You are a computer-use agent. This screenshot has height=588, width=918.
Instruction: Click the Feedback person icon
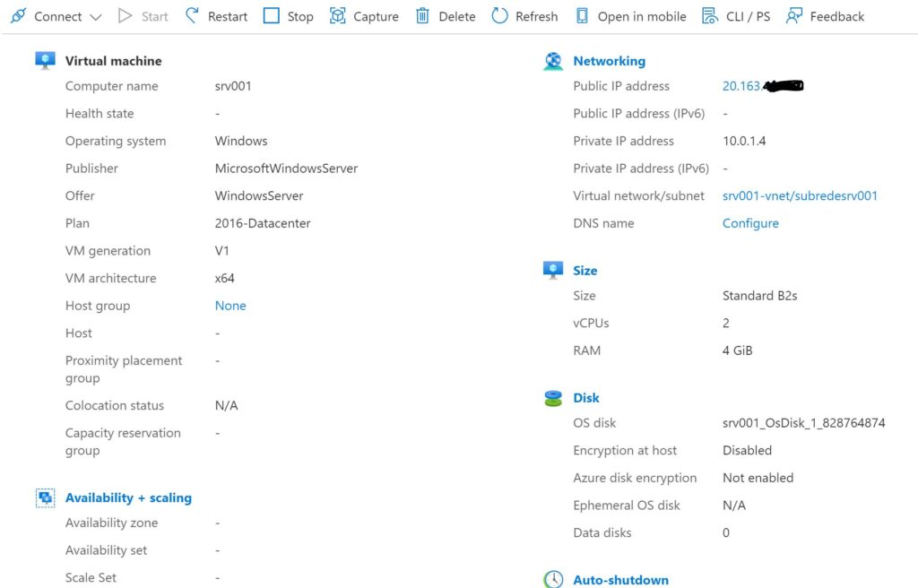794,16
